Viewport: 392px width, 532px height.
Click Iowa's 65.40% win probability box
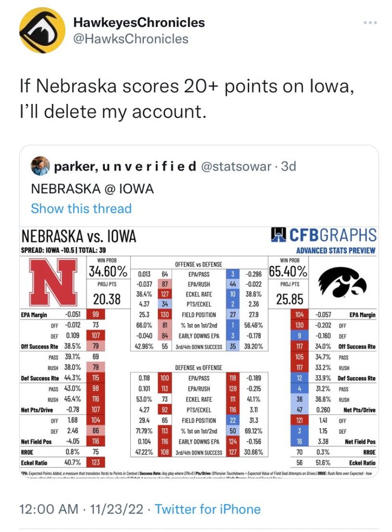[x=288, y=271]
